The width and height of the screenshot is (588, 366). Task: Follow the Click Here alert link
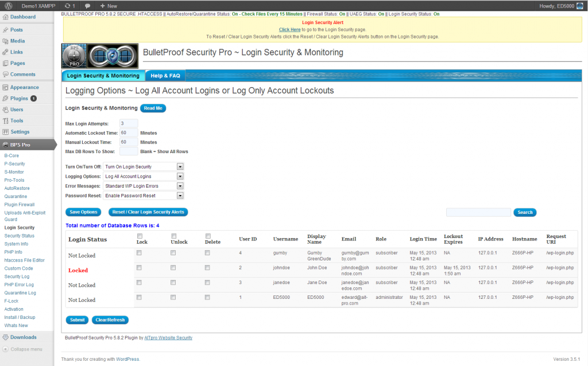click(x=290, y=29)
